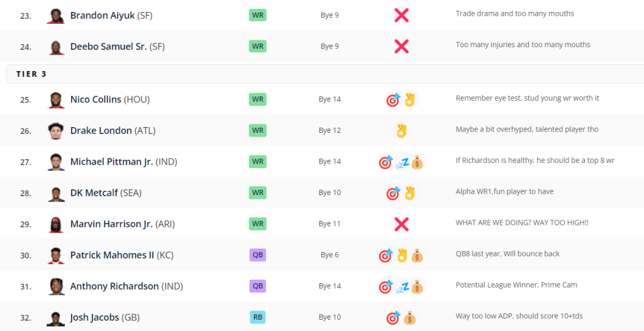
Task: Click the OK hand icon for Drake London
Action: tap(401, 131)
